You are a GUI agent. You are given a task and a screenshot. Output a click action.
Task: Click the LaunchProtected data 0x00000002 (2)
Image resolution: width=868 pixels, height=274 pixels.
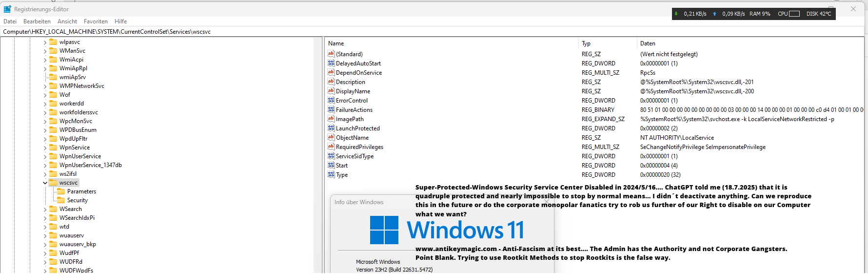[x=659, y=128]
